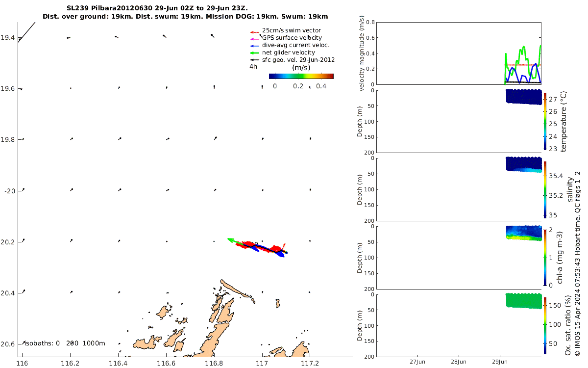Click the magenta GPS surface velocity legend arrow

click(x=254, y=39)
